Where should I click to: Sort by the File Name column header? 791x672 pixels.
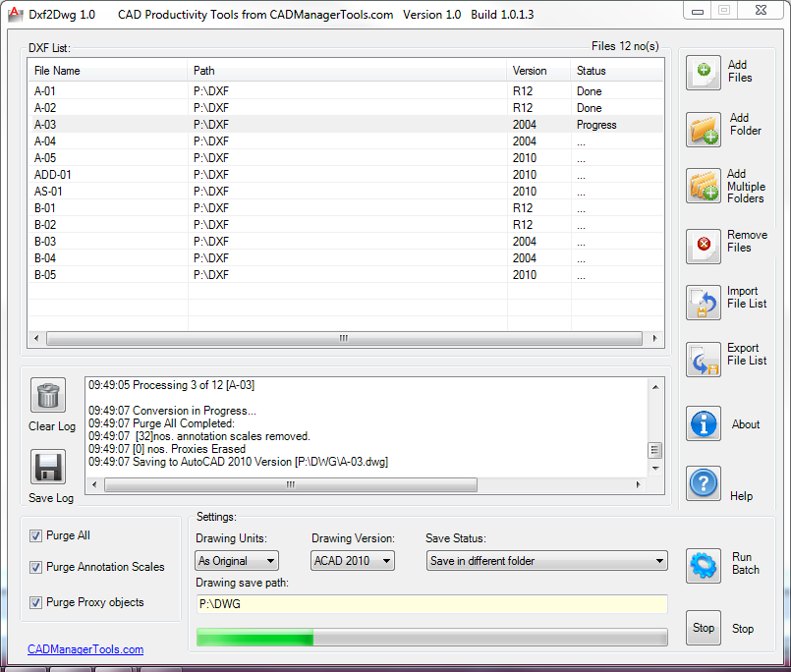pos(107,71)
